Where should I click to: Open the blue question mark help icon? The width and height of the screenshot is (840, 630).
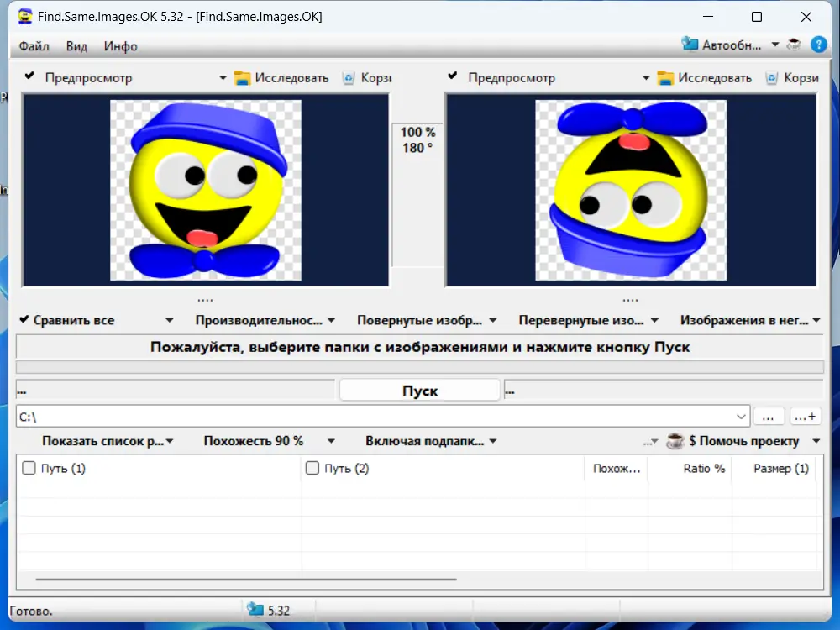(x=819, y=45)
